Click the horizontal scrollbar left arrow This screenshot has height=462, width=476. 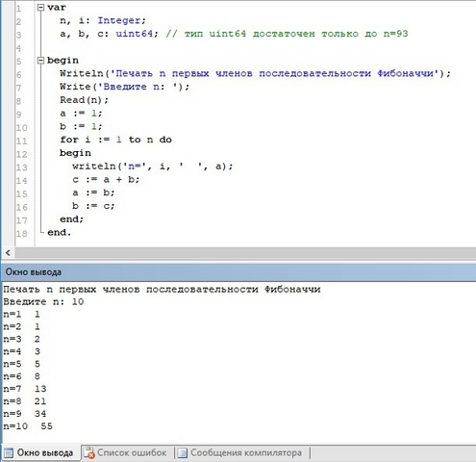coord(8,253)
